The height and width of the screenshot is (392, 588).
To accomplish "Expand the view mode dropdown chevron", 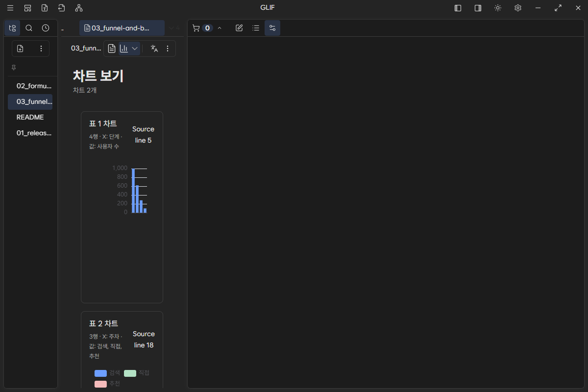I will (x=135, y=49).
